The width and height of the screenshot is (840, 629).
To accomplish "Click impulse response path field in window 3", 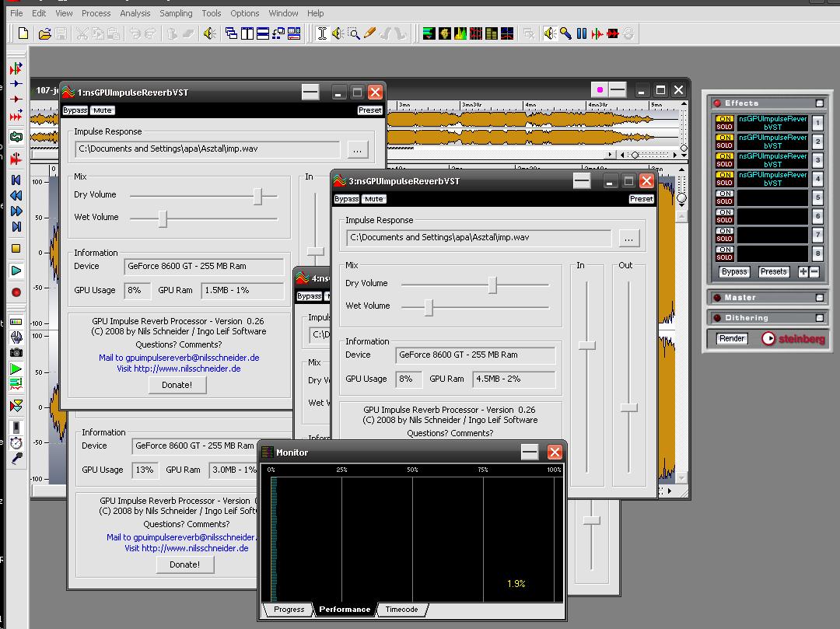I will (x=479, y=238).
